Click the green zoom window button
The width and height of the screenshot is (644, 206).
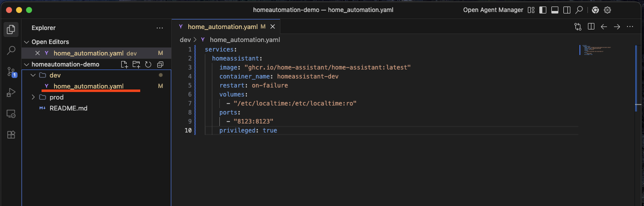[x=29, y=10]
